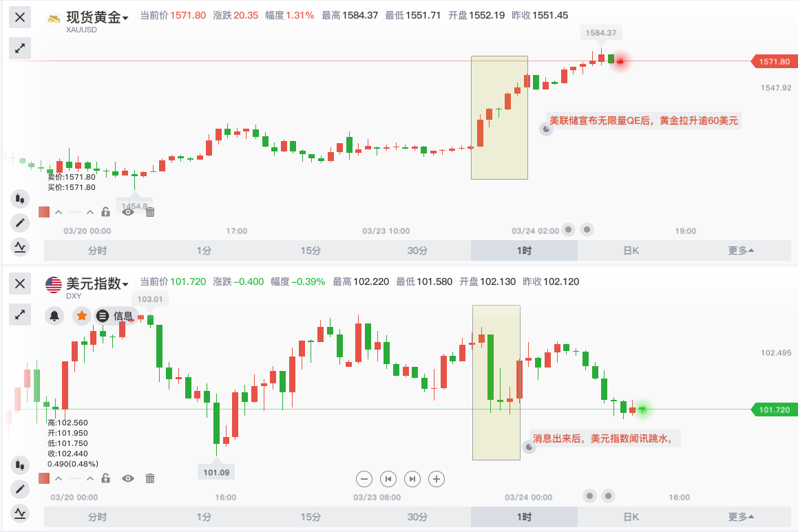Zoom out with the minus circle button
Viewport: 798px width, 532px height.
[364, 479]
